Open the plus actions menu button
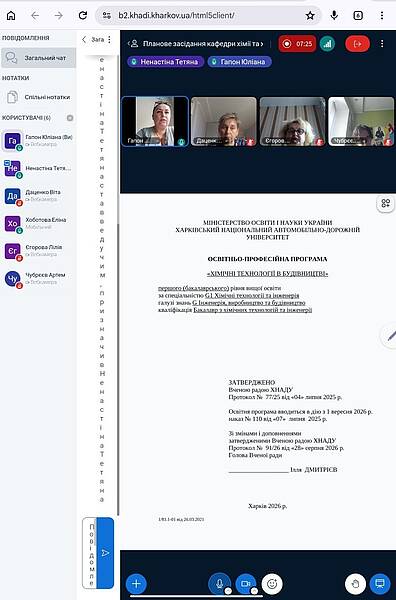 pos(136,584)
